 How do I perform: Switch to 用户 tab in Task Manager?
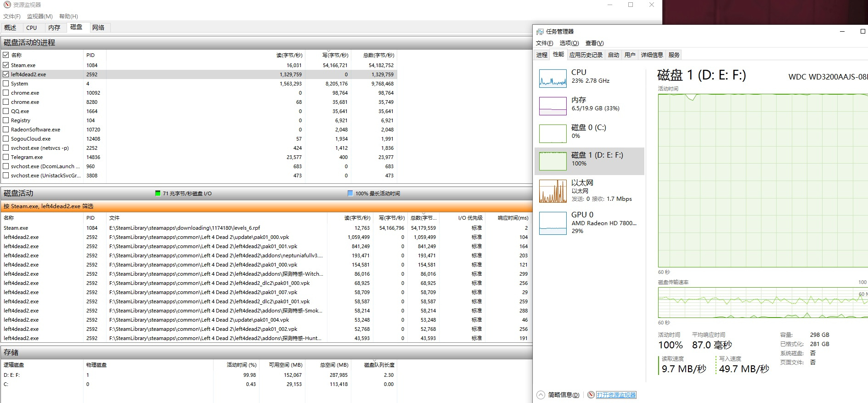pyautogui.click(x=630, y=55)
